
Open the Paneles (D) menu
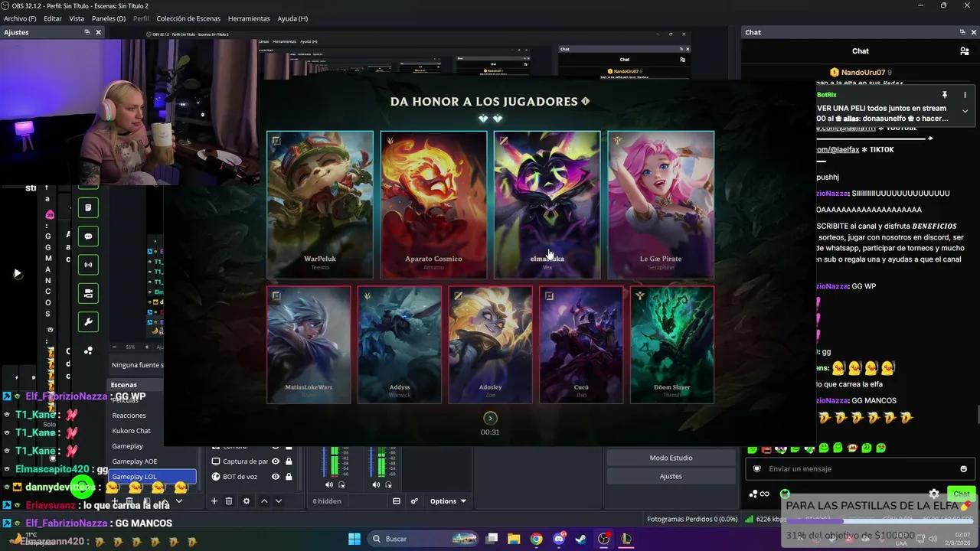109,18
